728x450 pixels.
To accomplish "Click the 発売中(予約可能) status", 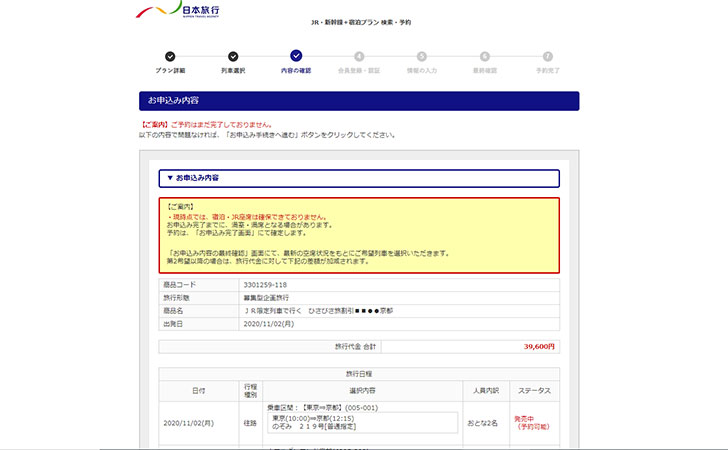I will click(x=532, y=423).
